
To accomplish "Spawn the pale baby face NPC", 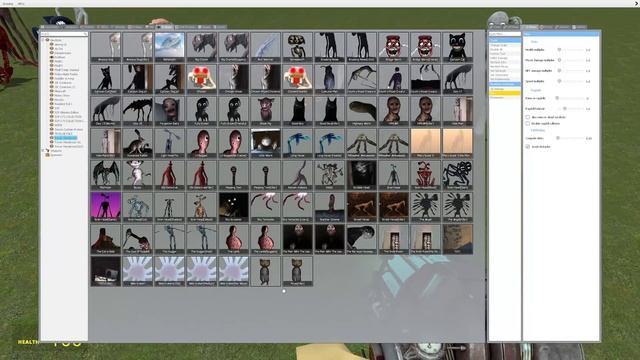I will point(169,111).
